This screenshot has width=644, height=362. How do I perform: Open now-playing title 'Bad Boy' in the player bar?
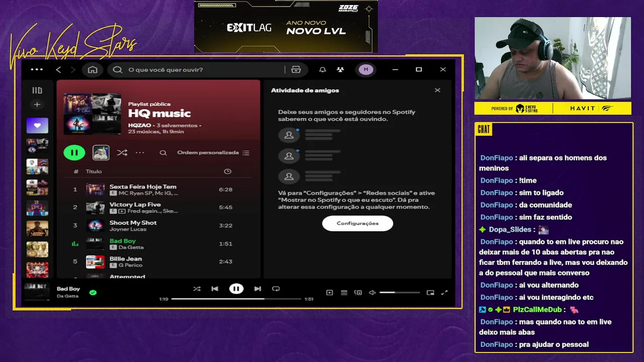click(x=68, y=289)
